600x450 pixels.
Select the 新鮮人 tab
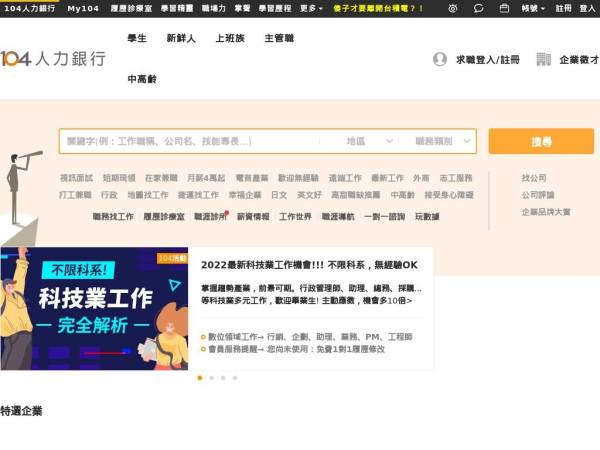tap(181, 38)
